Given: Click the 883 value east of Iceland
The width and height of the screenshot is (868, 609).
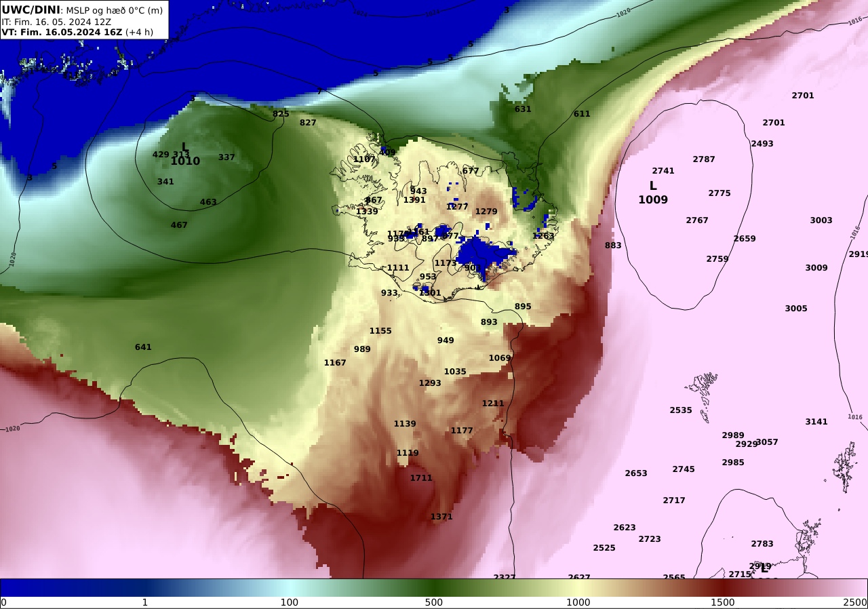Looking at the screenshot, I should coord(613,245).
